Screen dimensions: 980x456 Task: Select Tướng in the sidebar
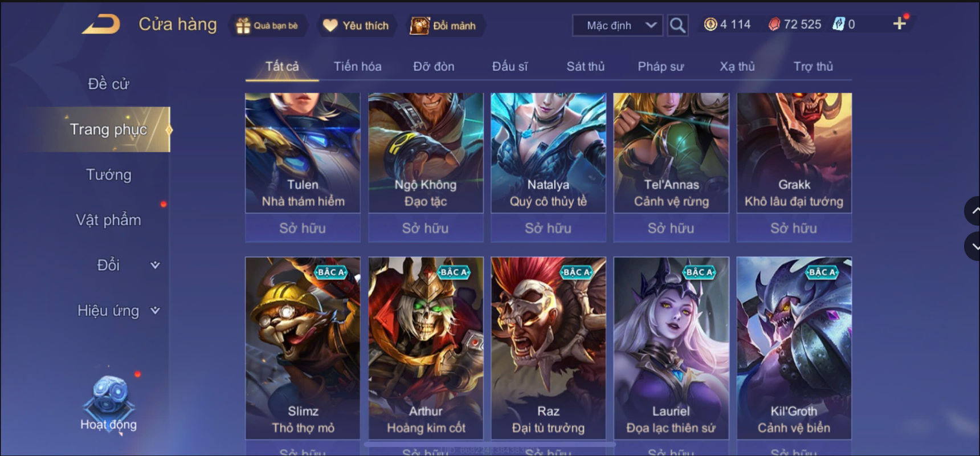point(108,174)
